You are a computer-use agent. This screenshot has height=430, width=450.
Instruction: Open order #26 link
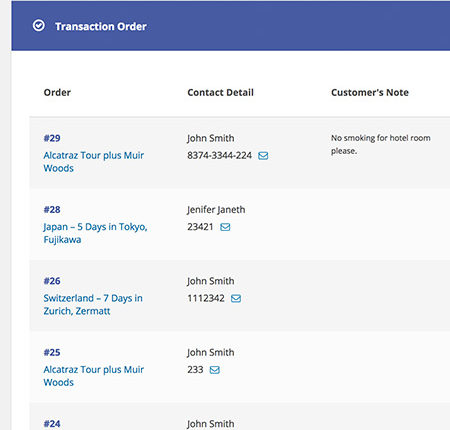tap(52, 281)
